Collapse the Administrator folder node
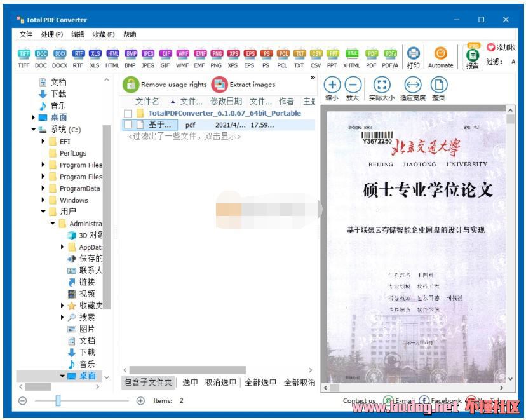 [x=53, y=223]
